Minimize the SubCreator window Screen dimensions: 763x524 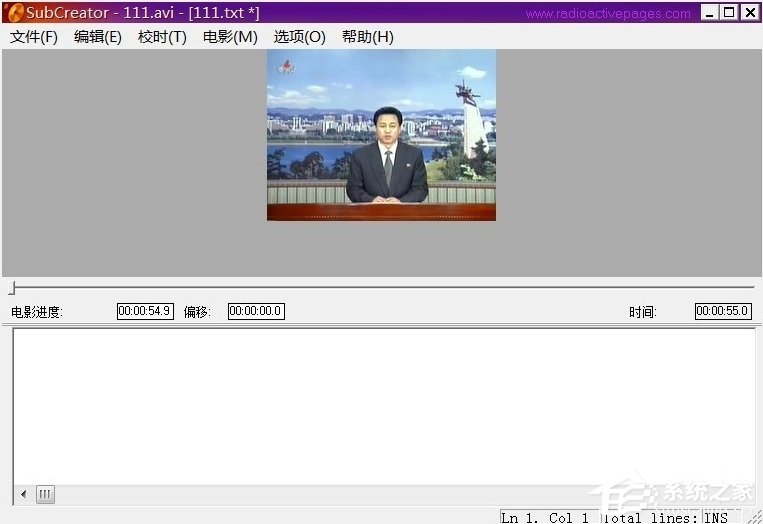(x=709, y=13)
